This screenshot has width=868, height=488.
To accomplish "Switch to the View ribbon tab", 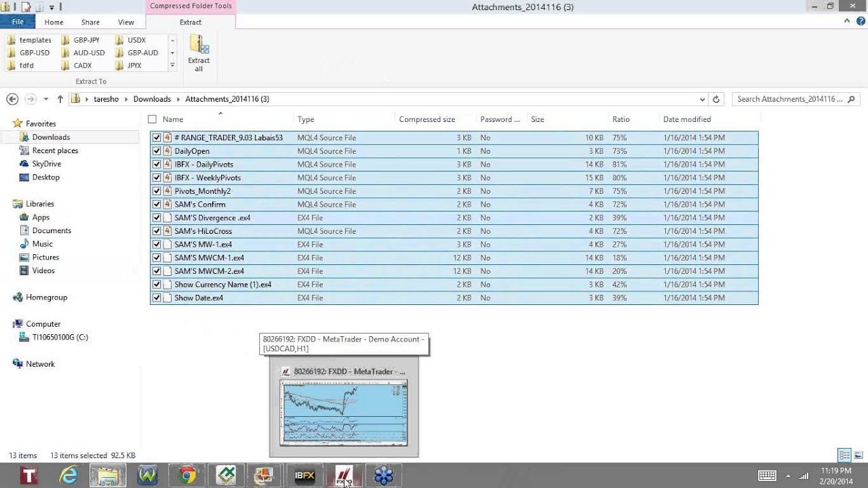I will (125, 22).
